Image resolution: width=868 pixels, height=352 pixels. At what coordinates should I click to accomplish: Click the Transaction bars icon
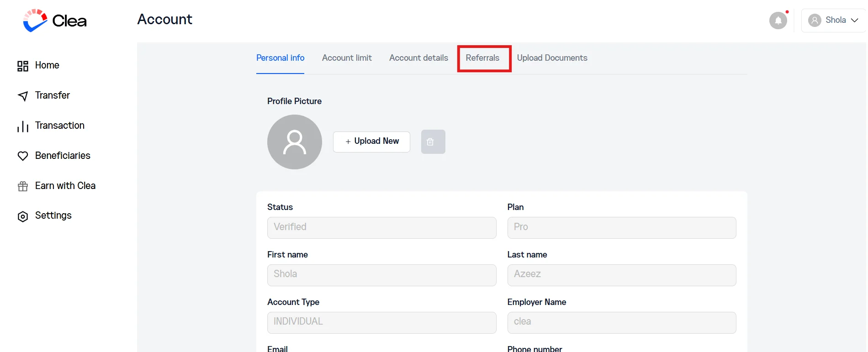23,126
